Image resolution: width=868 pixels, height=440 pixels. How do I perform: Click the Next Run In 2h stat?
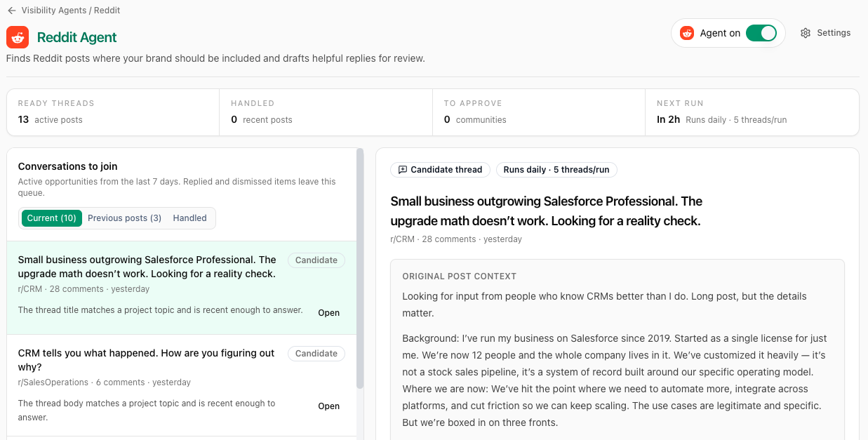point(752,112)
